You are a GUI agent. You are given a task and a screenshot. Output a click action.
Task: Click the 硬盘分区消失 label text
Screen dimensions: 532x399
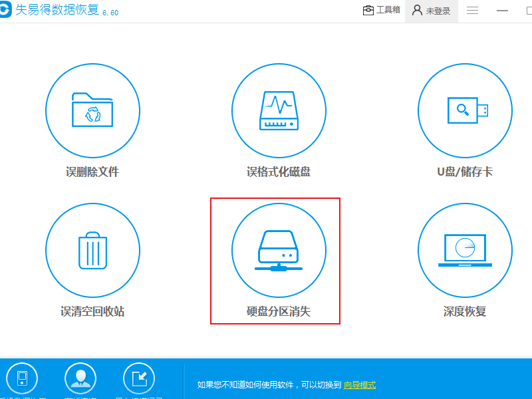(279, 311)
